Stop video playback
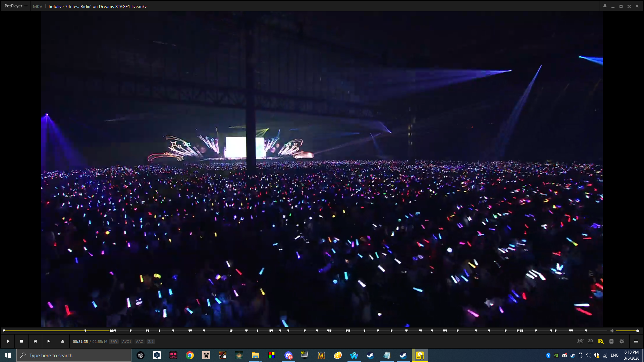 21,341
